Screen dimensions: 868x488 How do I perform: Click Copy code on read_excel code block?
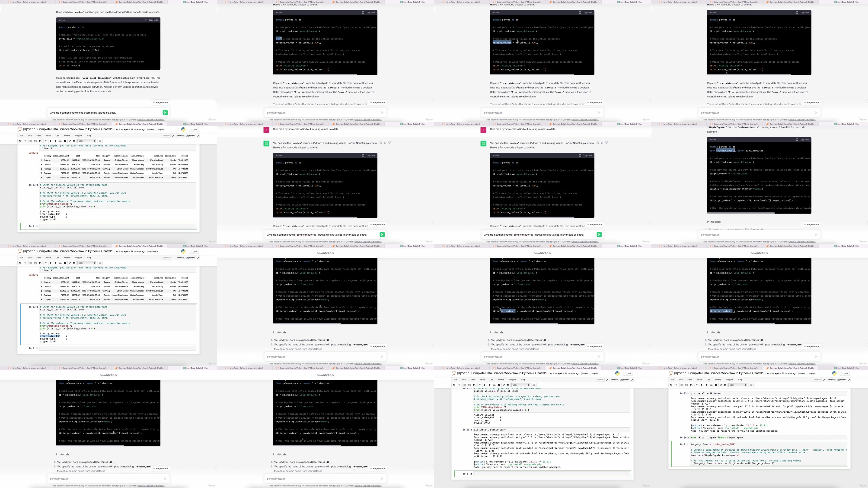click(x=151, y=20)
